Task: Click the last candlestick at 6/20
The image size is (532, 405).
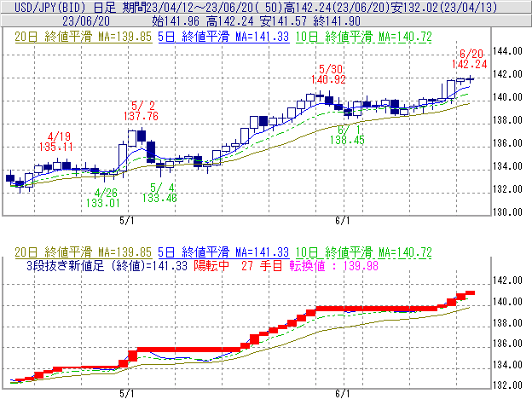Action: click(470, 79)
